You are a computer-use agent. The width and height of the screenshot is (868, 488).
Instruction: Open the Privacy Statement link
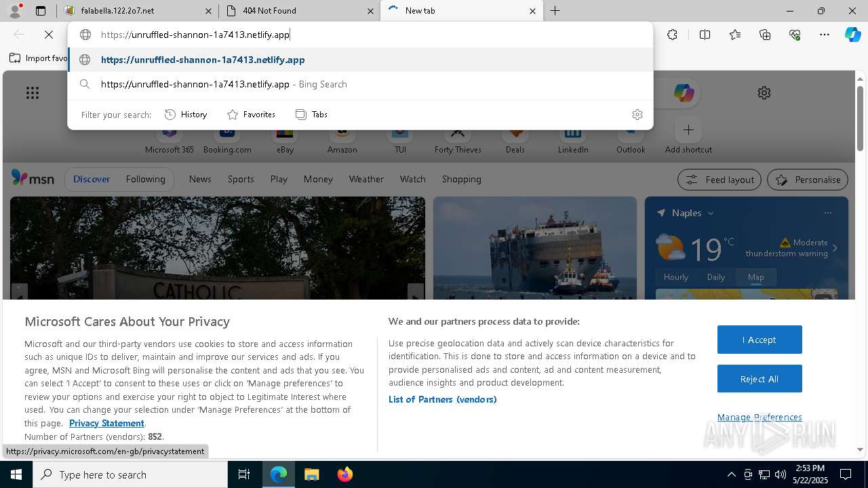tap(106, 423)
